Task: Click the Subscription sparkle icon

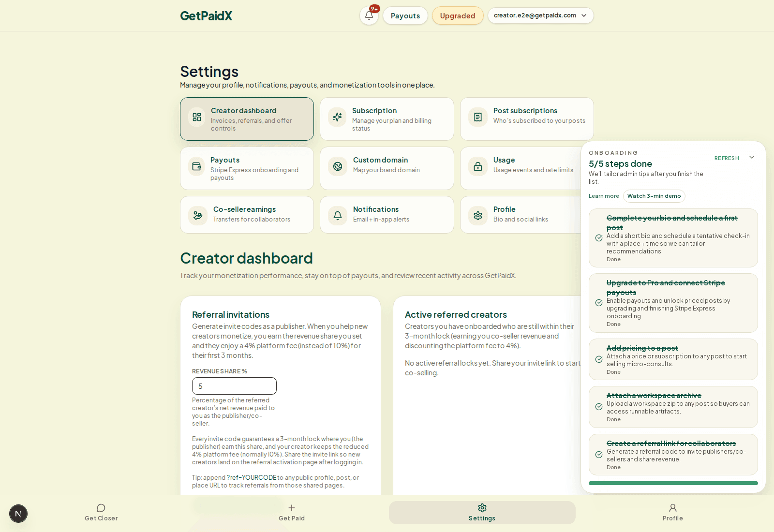Action: tap(338, 117)
